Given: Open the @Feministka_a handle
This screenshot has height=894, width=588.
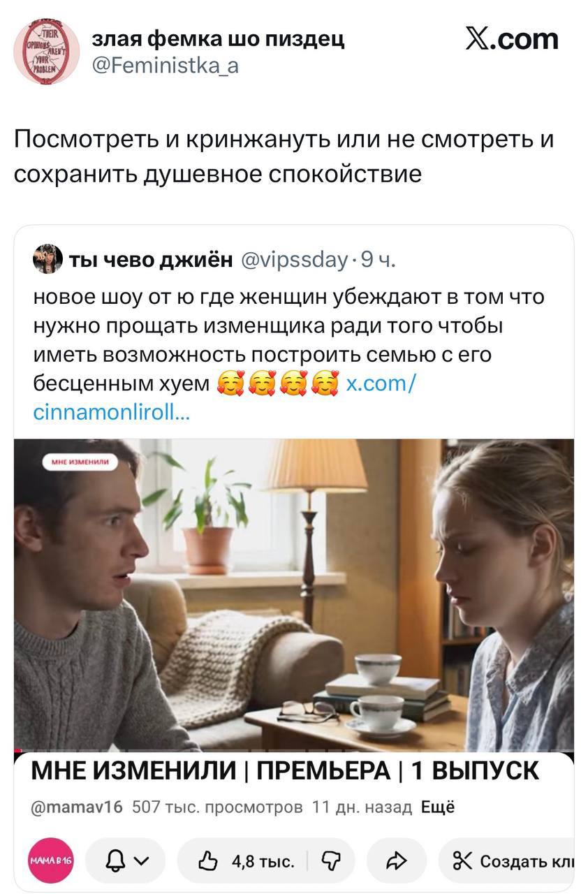Looking at the screenshot, I should coord(166,67).
